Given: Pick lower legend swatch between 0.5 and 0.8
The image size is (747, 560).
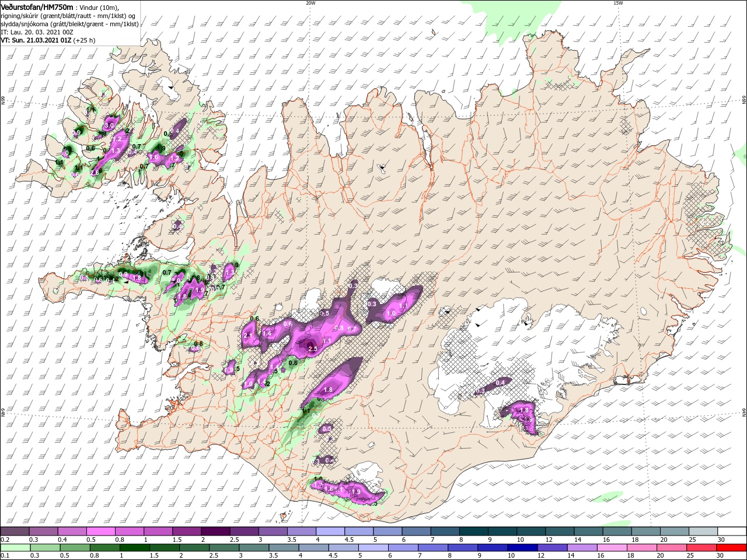Looking at the screenshot, I should tap(75, 548).
